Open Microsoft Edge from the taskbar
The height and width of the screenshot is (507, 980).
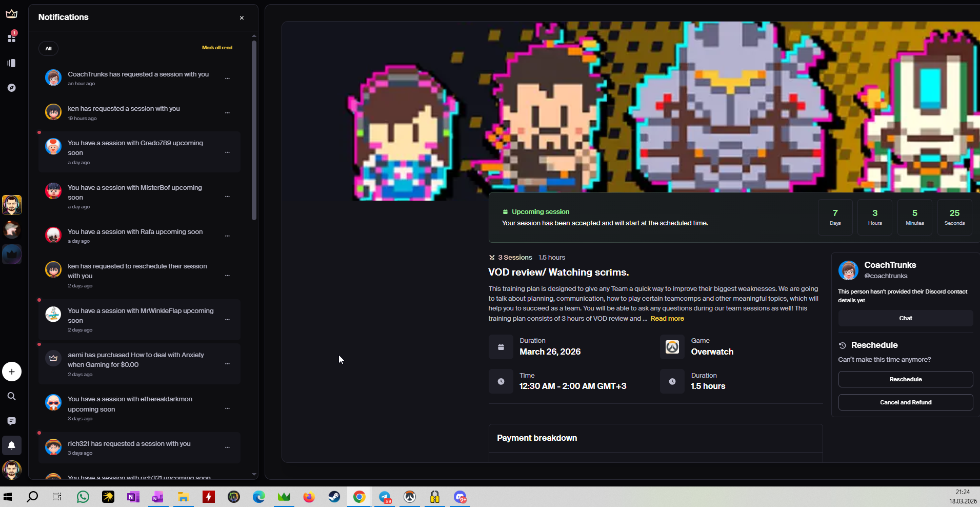[x=258, y=497]
